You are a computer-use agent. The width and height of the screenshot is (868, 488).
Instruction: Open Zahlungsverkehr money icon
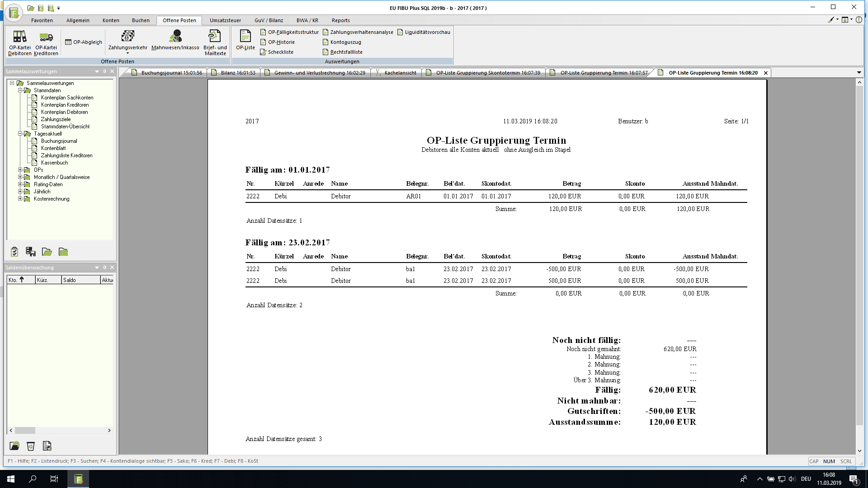pos(128,36)
